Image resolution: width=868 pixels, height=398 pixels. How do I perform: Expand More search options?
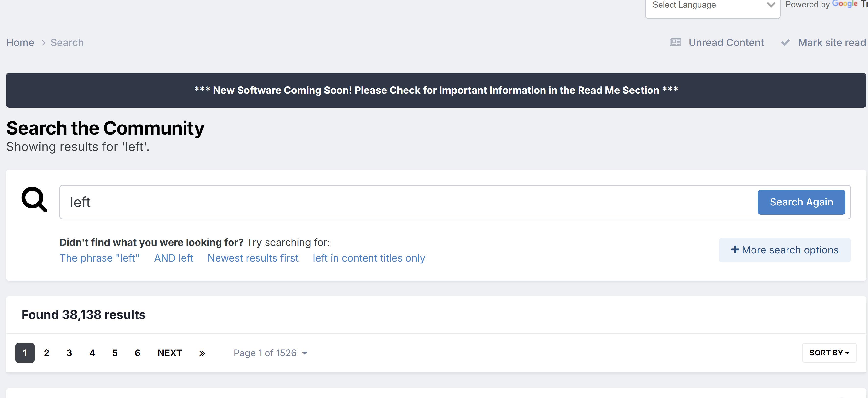click(785, 250)
